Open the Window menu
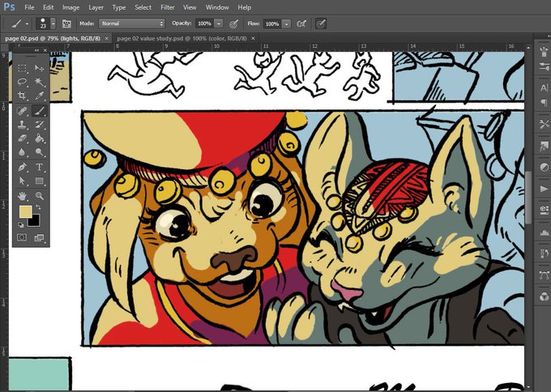This screenshot has height=392, width=551. click(217, 7)
